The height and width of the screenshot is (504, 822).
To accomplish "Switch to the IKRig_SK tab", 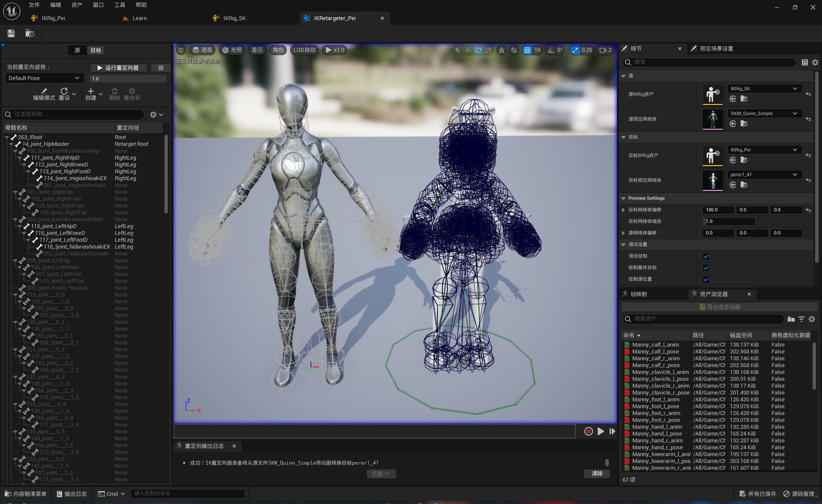I will click(234, 18).
